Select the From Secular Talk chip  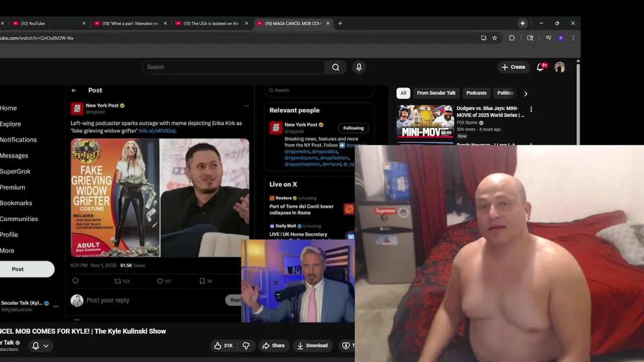(436, 93)
